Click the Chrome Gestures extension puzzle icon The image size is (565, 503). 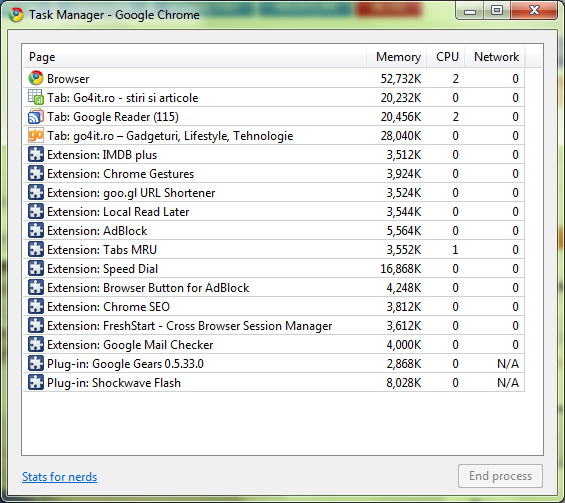pos(36,174)
